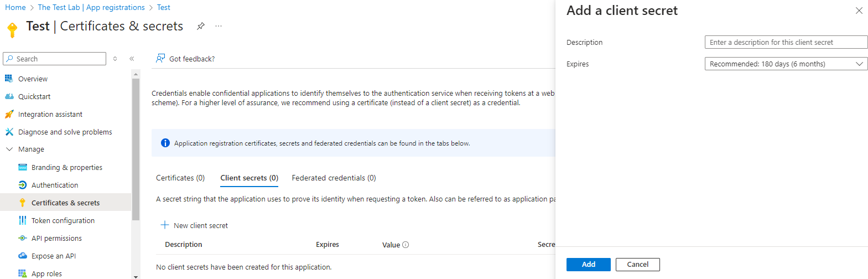The height and width of the screenshot is (279, 868).
Task: Switch to the Certificates tab
Action: [180, 178]
